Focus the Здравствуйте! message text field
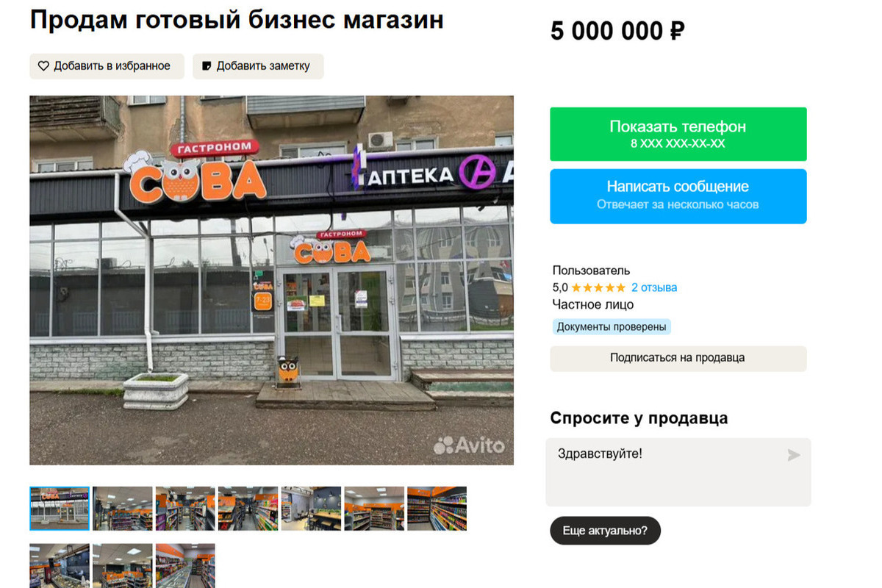Viewport: 882px width, 588px height. (x=678, y=472)
